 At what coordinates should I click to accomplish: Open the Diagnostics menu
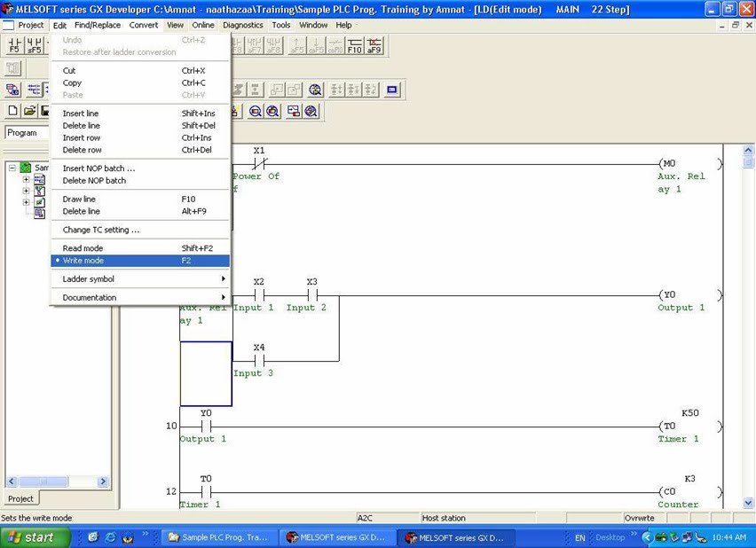tap(242, 25)
